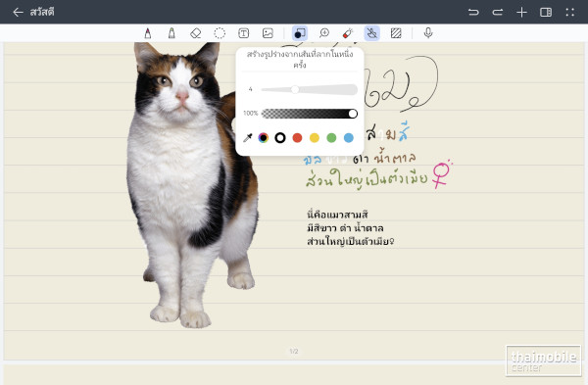This screenshot has width=588, height=385.
Task: Toggle the hatched pattern tool
Action: pos(396,33)
